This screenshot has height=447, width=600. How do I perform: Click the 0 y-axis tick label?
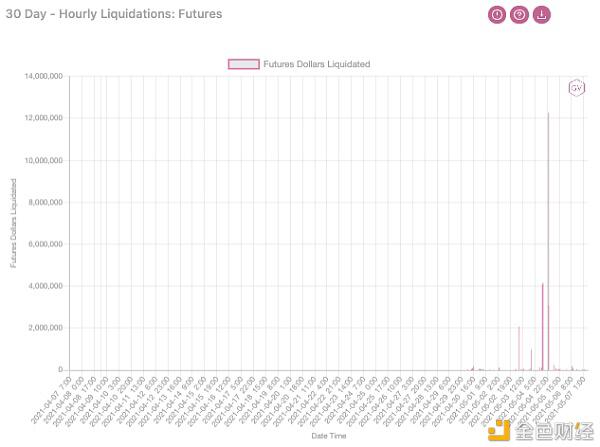[61, 370]
